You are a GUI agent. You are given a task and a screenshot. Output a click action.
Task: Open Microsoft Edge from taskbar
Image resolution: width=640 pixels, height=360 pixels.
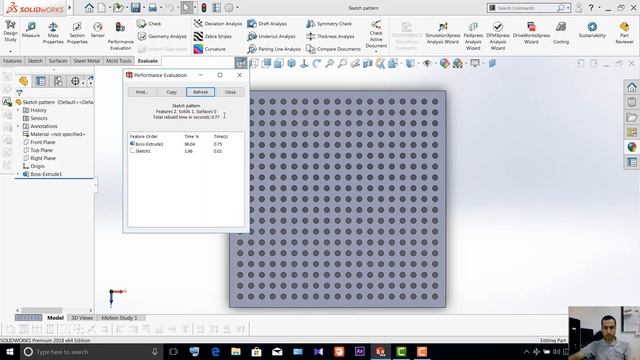pyautogui.click(x=215, y=351)
